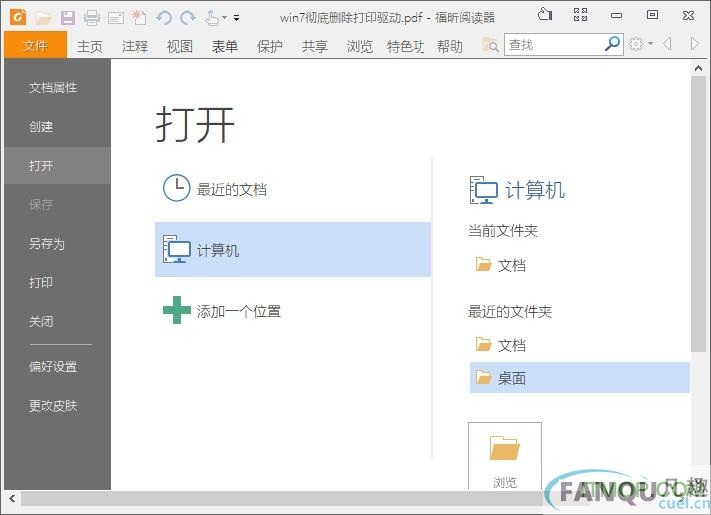
Task: Open 文档 under 最近的文件夹
Action: click(580, 345)
